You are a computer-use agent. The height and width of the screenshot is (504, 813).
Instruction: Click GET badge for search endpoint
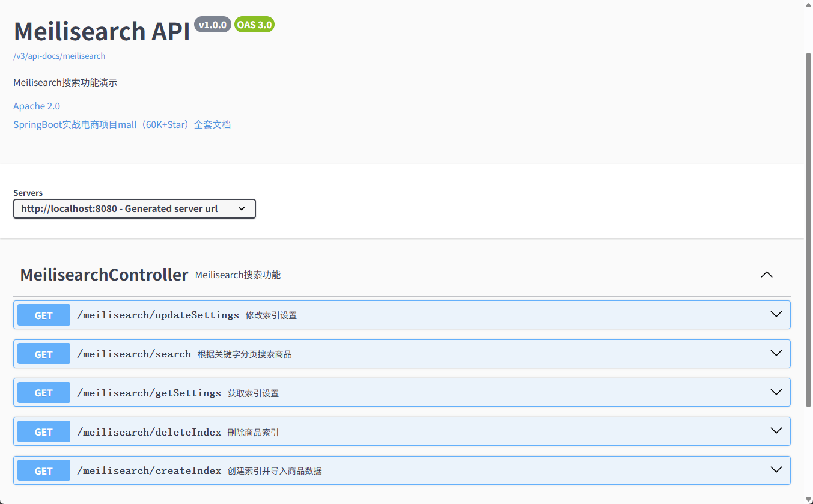point(44,354)
